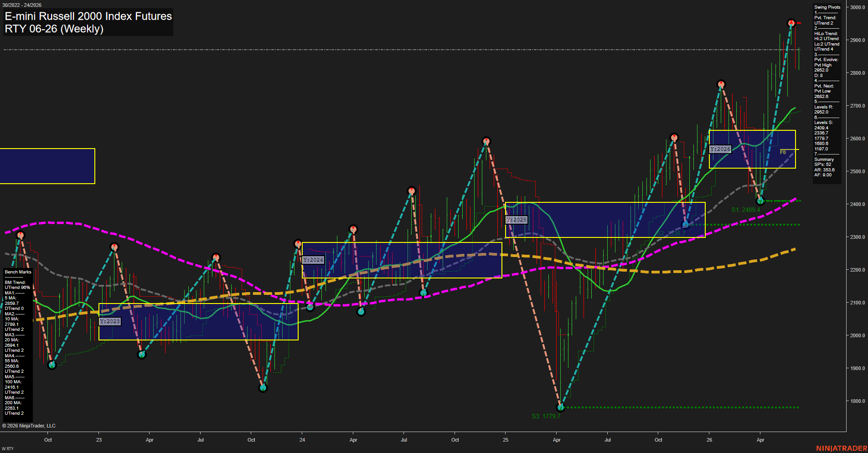Click the SP's: 52 summary line
Screen dimensions: 868x453
822,165
